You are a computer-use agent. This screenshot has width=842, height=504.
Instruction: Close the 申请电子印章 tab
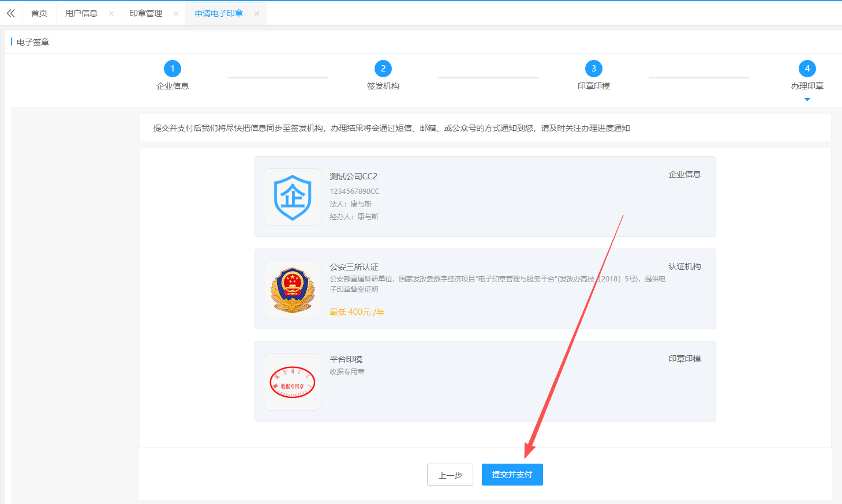coord(257,13)
